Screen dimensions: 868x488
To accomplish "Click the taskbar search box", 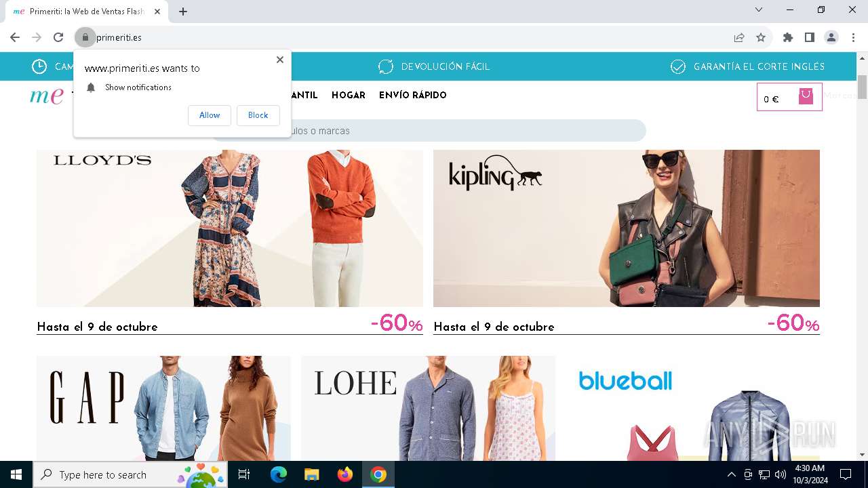I will (131, 474).
